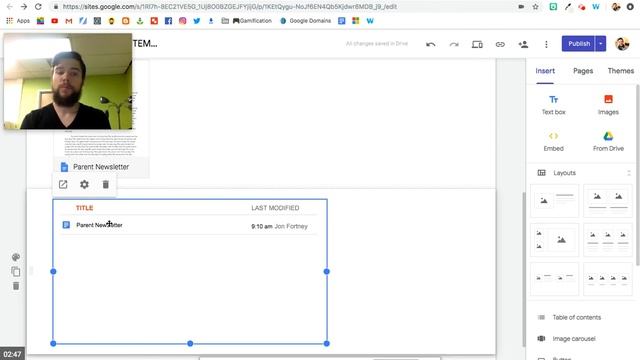Screen dimensions: 640x360
Task: Choose the two image columns layout
Action: coord(608,201)
